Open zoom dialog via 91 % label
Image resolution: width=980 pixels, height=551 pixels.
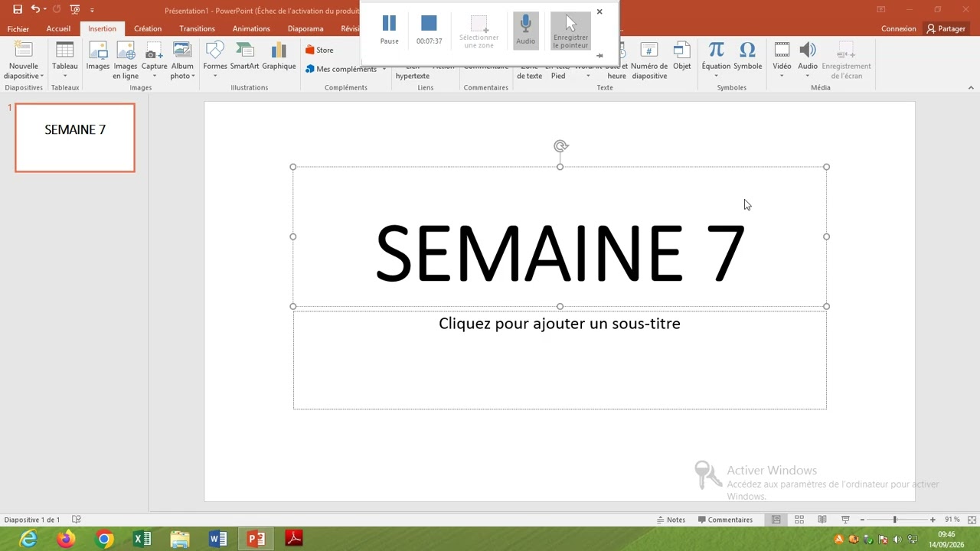(952, 520)
